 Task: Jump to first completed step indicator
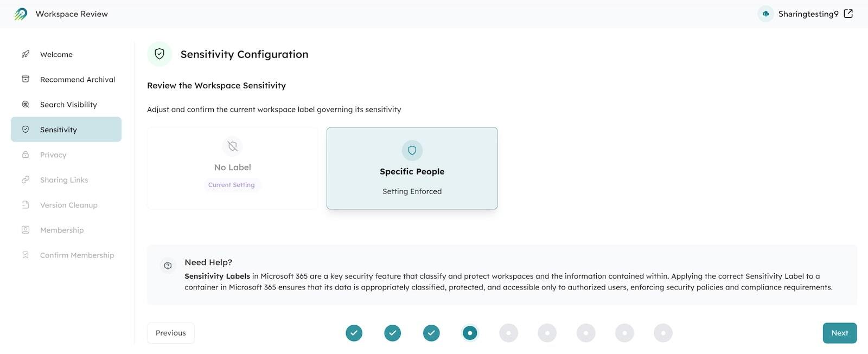click(x=354, y=333)
